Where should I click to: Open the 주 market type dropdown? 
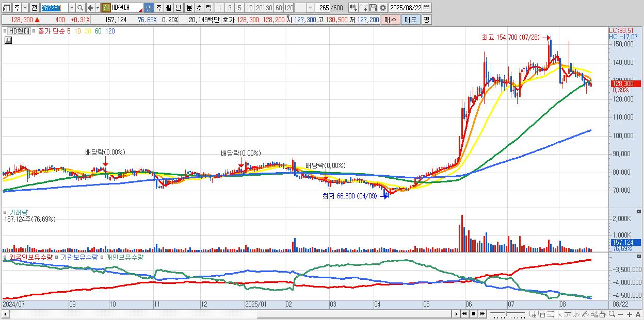coord(25,8)
